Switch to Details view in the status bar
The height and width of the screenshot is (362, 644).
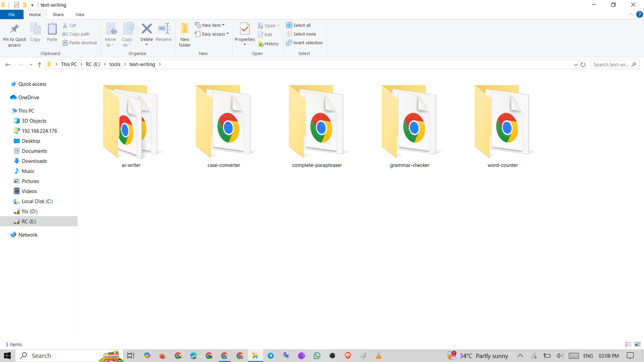point(628,344)
